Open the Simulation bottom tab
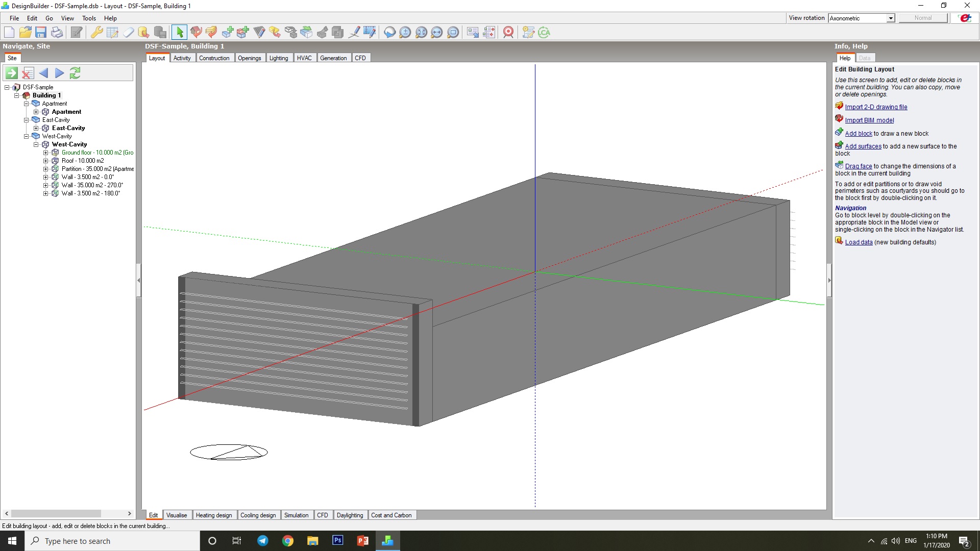 296,515
